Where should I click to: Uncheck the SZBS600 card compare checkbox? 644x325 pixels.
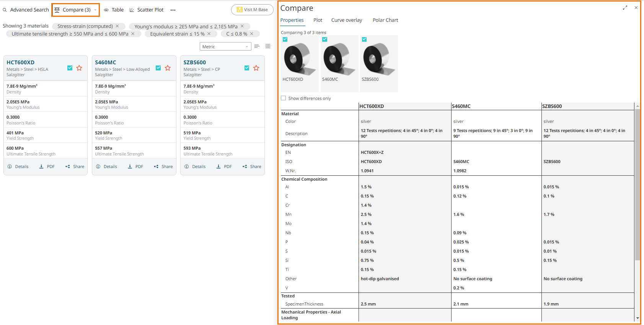[247, 68]
